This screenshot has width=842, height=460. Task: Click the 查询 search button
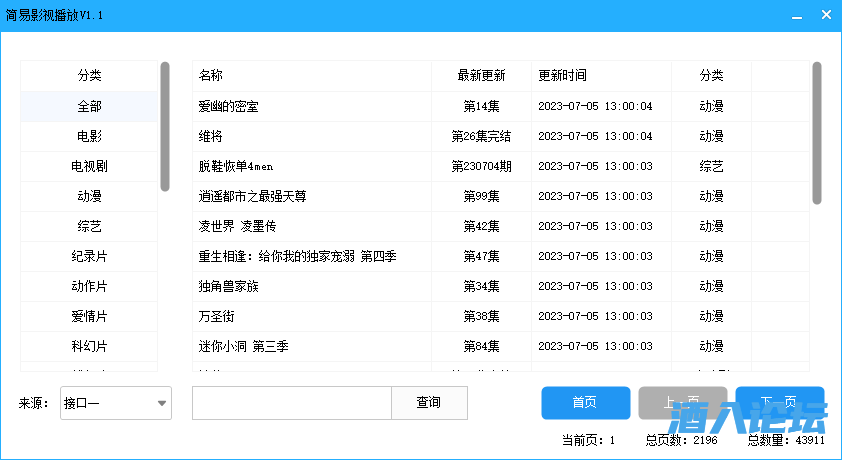pos(429,403)
